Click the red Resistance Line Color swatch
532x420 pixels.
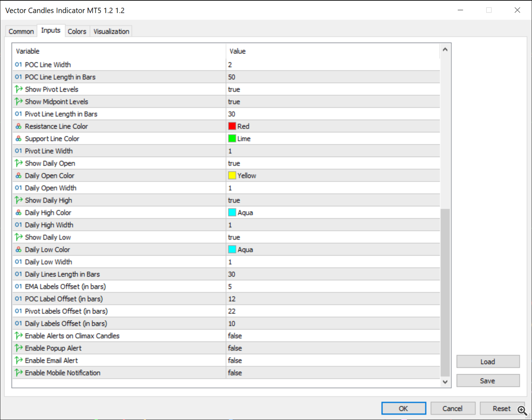click(232, 126)
